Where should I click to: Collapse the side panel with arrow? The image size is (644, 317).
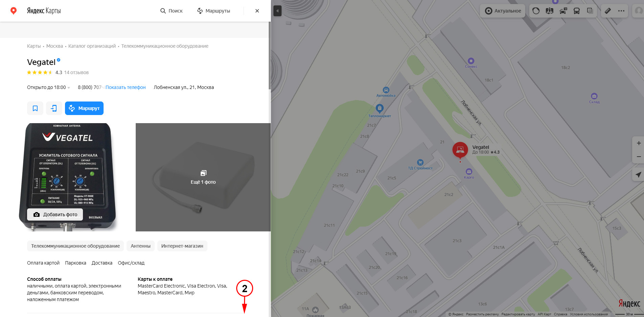[277, 11]
